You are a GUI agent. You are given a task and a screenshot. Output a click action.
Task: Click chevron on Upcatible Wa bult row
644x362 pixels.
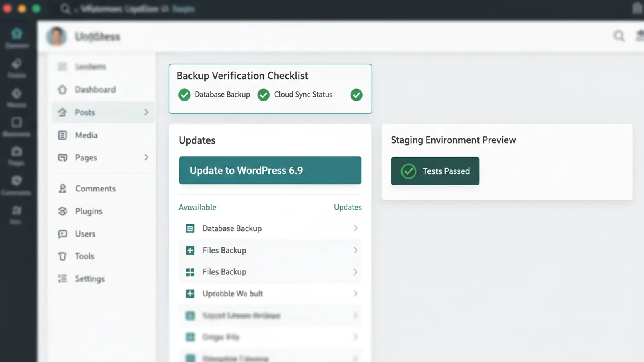pyautogui.click(x=355, y=294)
